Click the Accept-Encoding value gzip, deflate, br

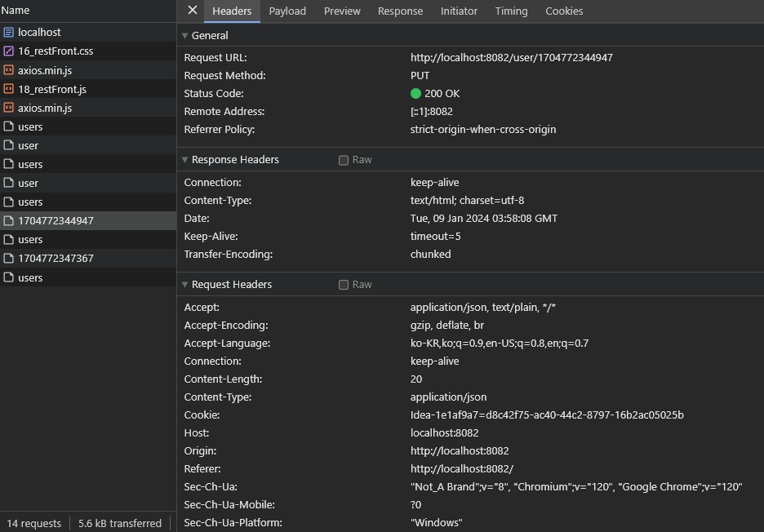click(x=447, y=326)
